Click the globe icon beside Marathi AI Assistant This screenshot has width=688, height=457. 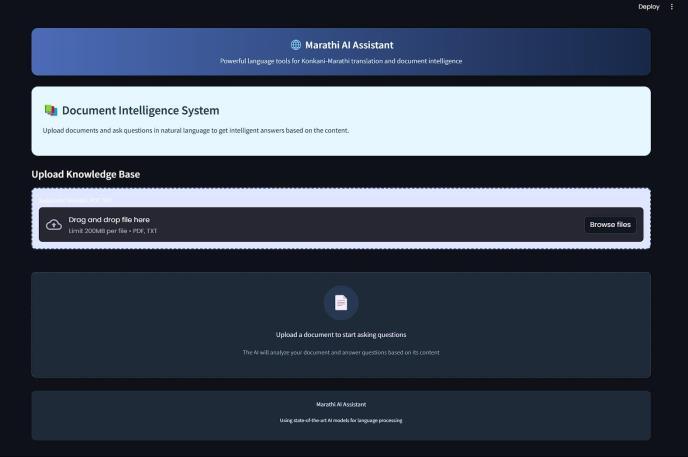(296, 45)
